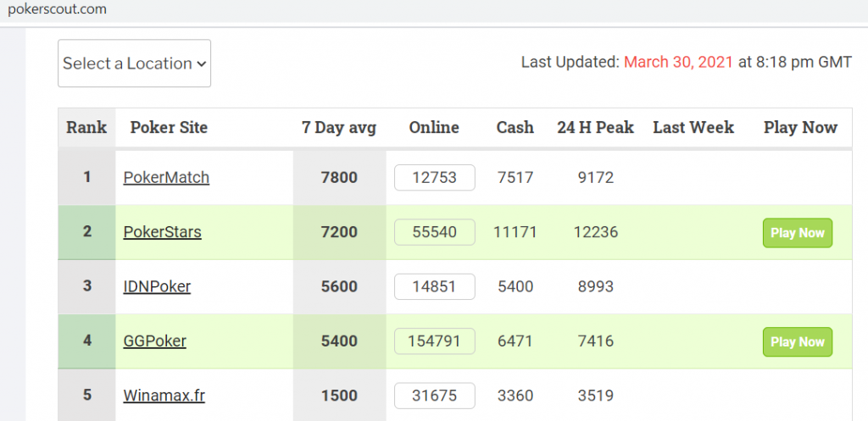Screen dimensions: 868x421
Task: Click the Online box showing 14851
Action: point(435,286)
